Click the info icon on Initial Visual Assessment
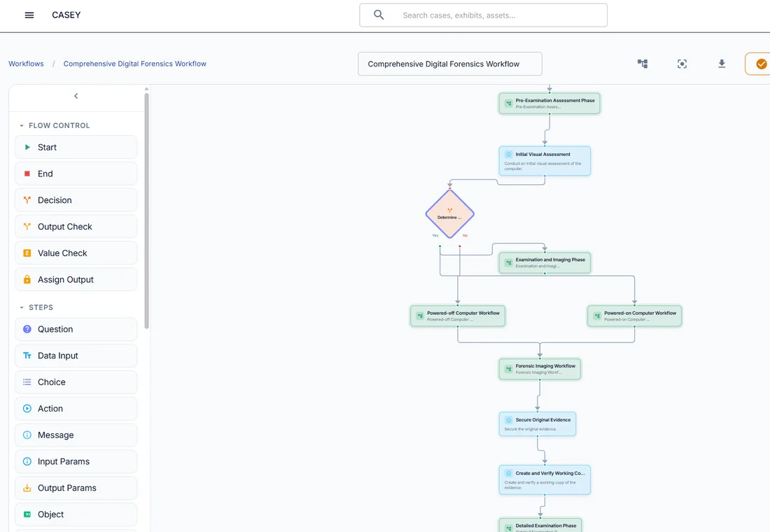Viewport: 770px width, 532px height. coord(509,154)
